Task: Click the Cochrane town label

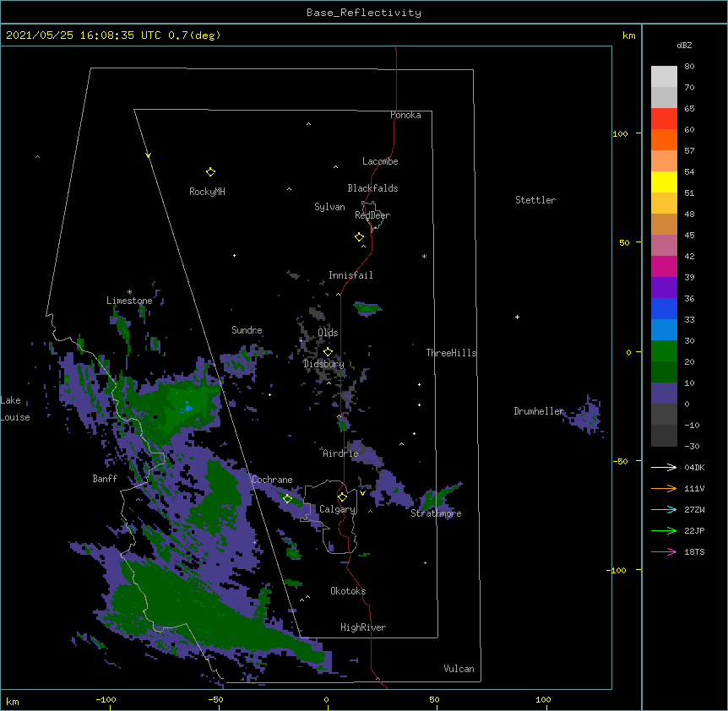Action: (x=272, y=480)
